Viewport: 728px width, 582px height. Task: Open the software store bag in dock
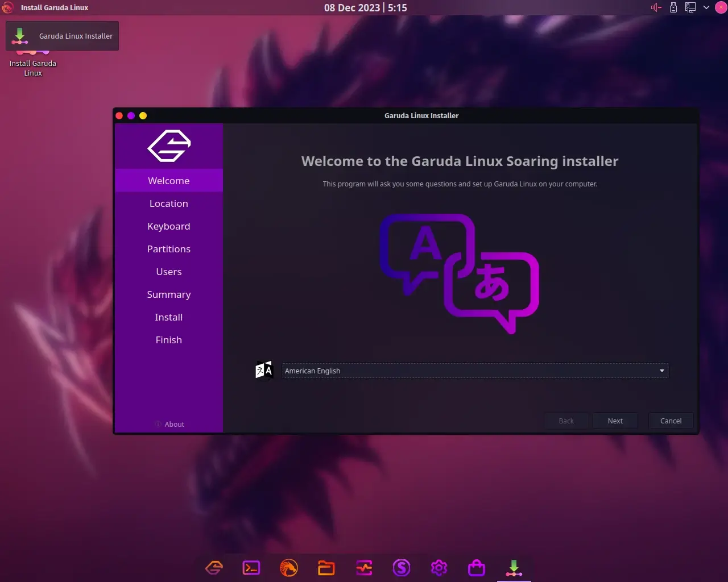(x=477, y=567)
